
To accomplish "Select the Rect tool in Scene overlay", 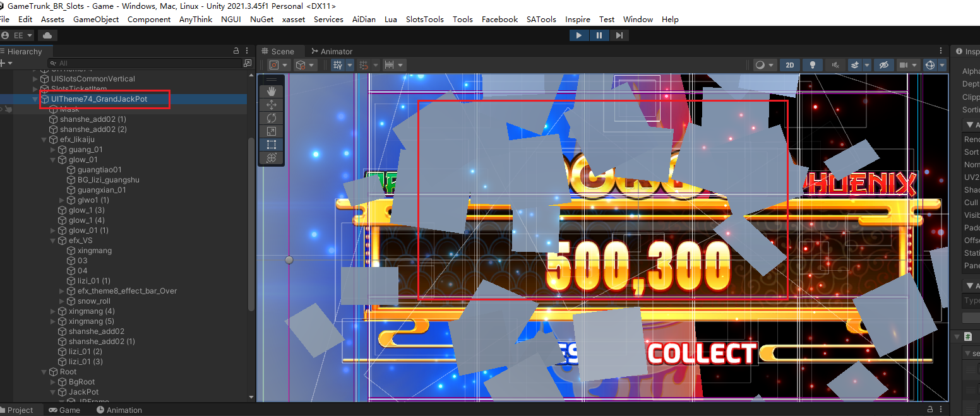I will tap(272, 145).
